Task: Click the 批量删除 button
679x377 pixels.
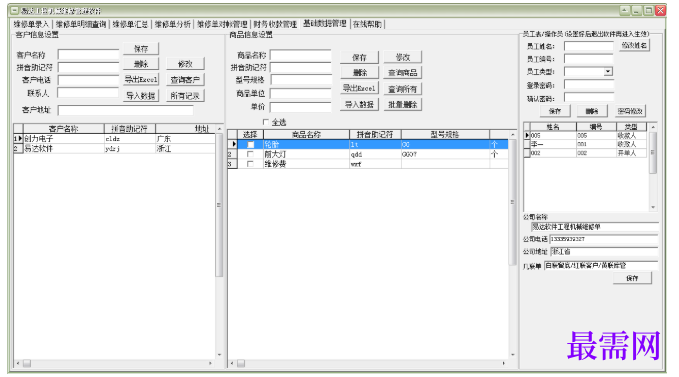Action: pyautogui.click(x=403, y=104)
